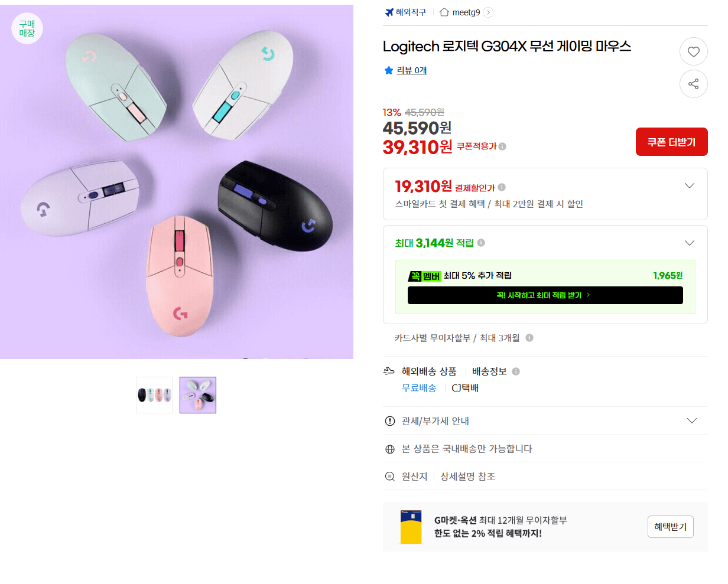Click the wishlist heart icon
Screen dimensions: 728x584
694,51
